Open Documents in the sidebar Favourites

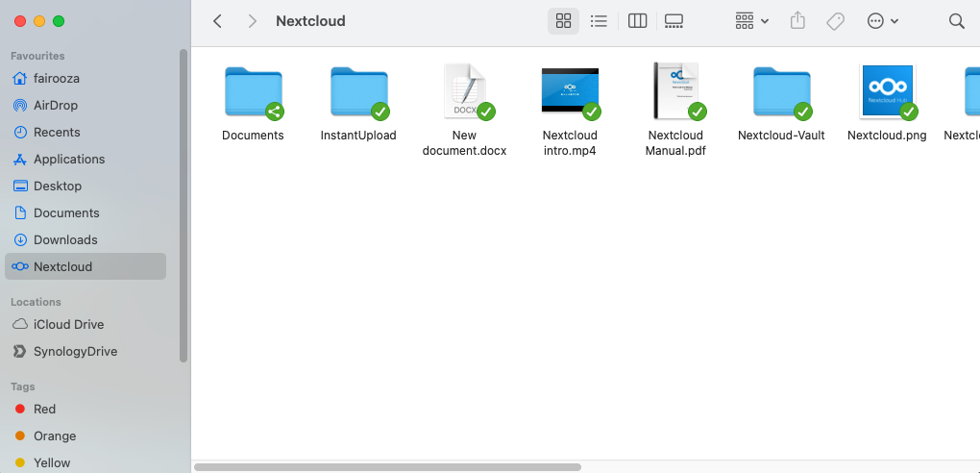point(86,213)
